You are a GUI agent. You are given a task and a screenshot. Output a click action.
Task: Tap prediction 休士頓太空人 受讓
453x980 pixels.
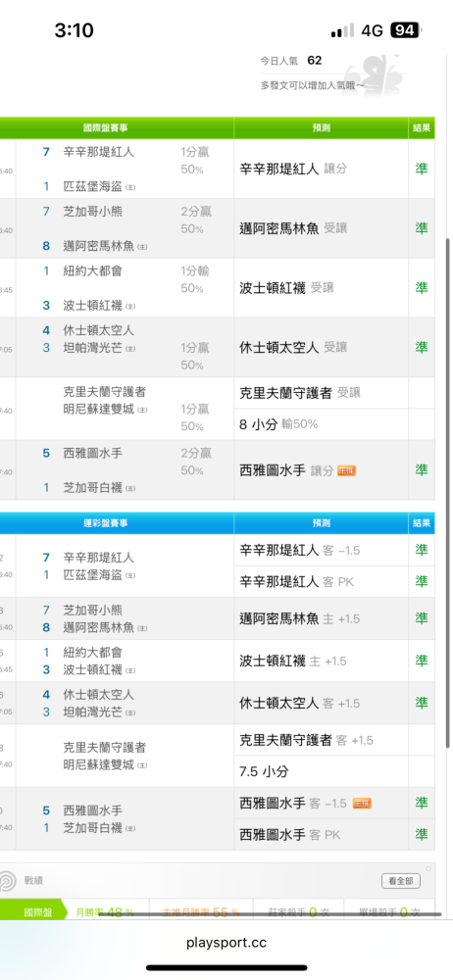293,348
